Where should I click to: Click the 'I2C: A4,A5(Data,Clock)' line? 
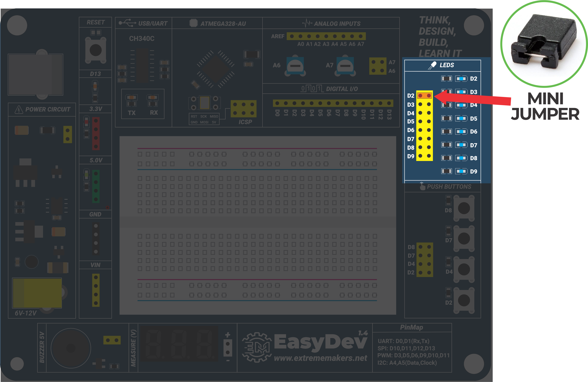pos(407,363)
